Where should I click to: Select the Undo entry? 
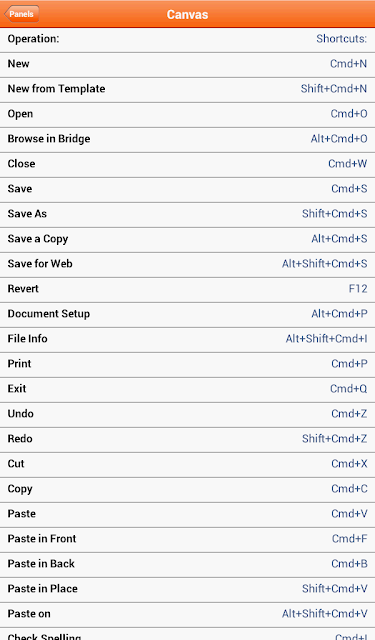(x=187, y=414)
